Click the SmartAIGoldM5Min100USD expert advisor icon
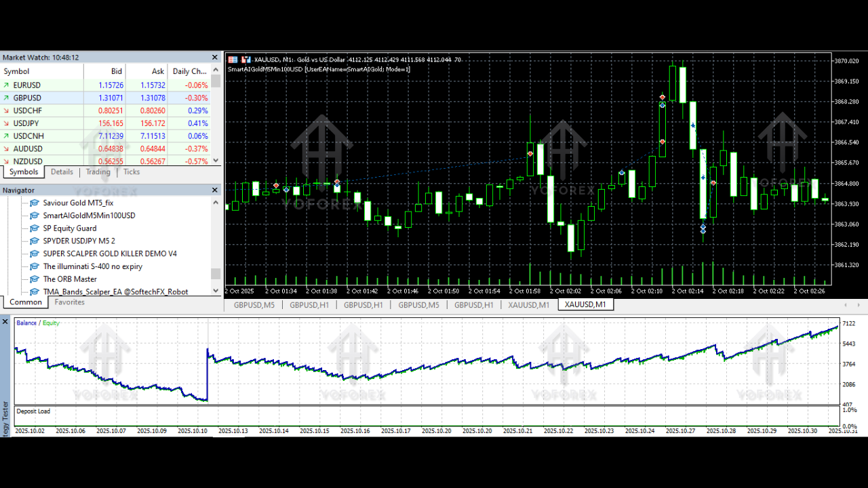Image resolution: width=868 pixels, height=488 pixels. 34,216
